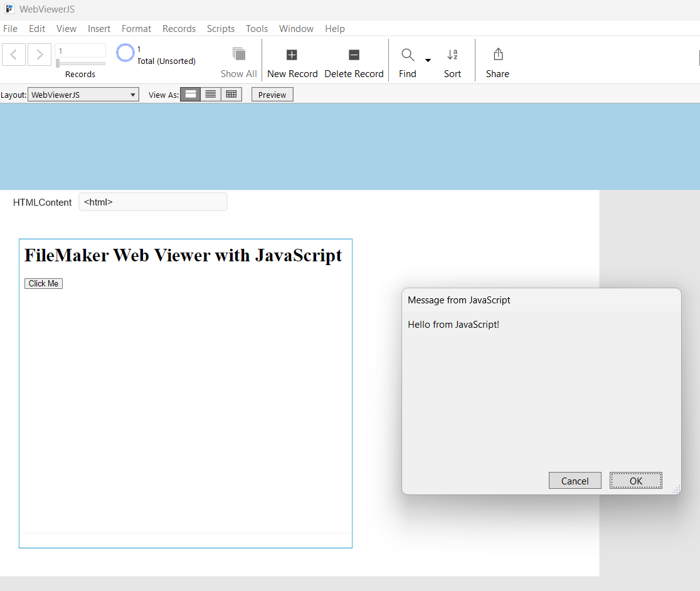700x591 pixels.
Task: Click the Find magnifier icon
Action: [x=408, y=55]
